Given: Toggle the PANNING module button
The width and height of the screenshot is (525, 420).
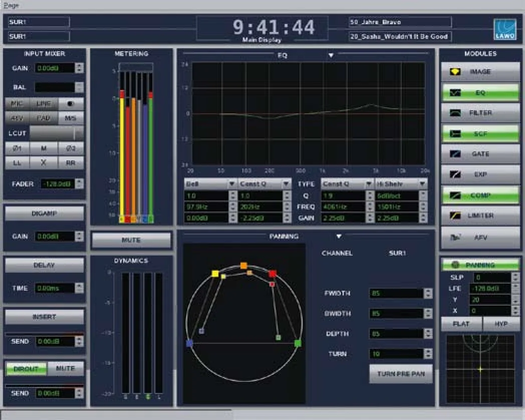Looking at the screenshot, I should point(480,265).
